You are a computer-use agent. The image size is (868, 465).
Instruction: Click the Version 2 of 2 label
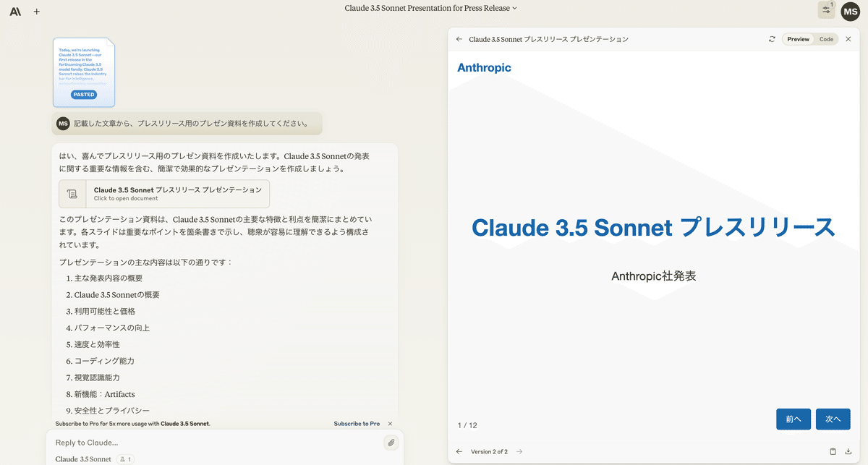coord(489,451)
